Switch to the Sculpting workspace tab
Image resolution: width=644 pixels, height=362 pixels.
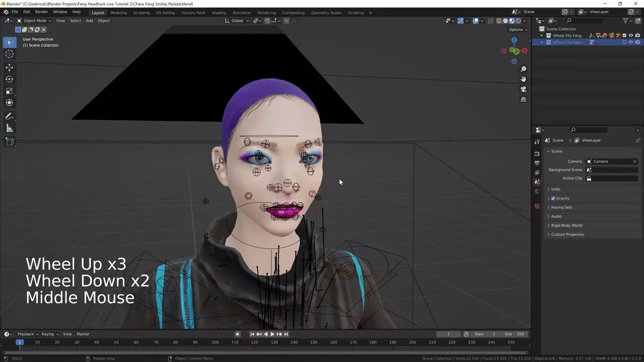coord(141,13)
